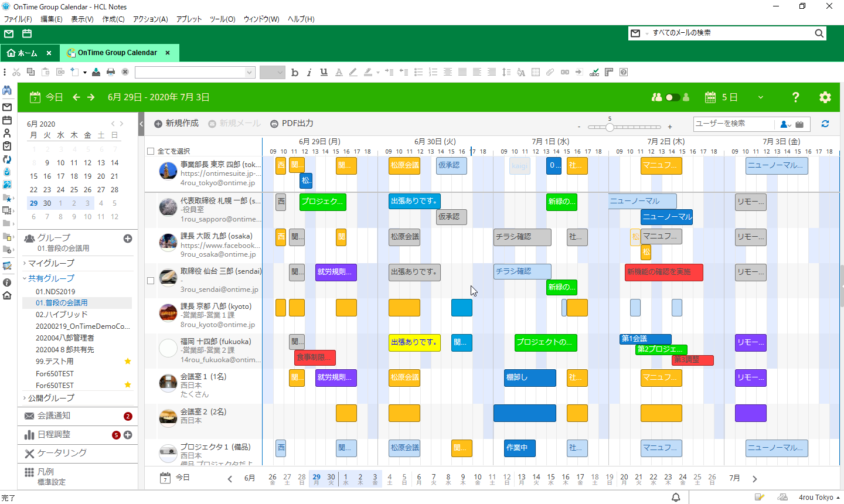Open the 新機能の確認を実施 red appointment
Viewport: 844px width, 504px height.
coord(663,273)
